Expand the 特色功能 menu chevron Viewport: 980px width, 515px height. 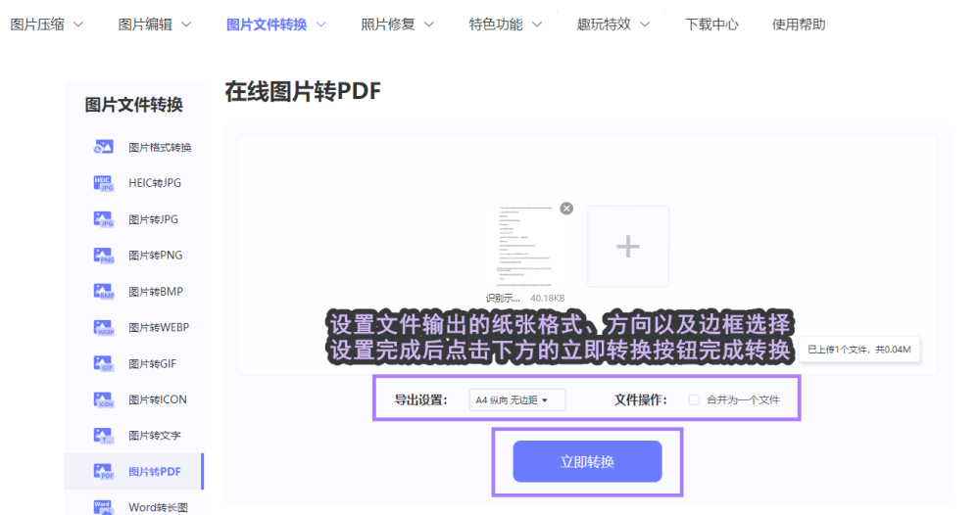tap(537, 24)
